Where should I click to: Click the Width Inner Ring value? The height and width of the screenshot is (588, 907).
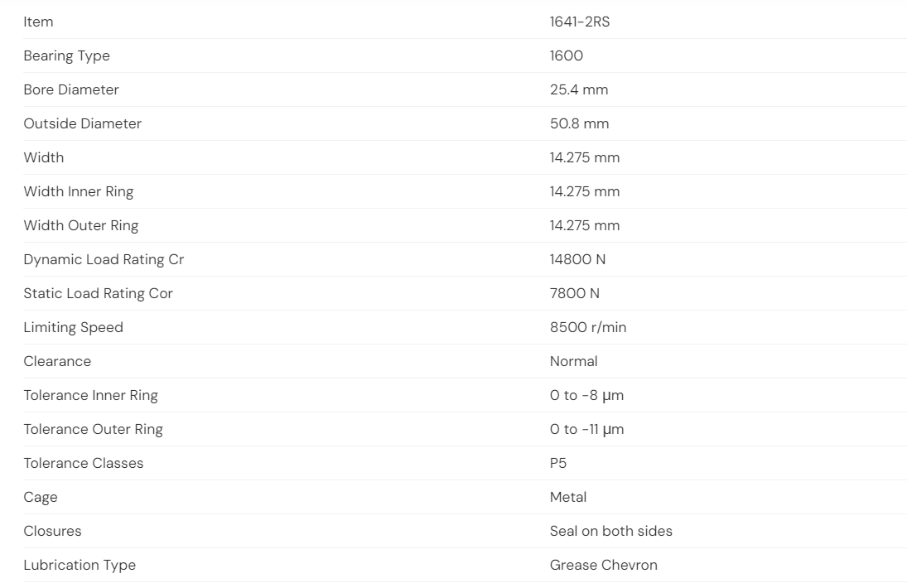point(584,191)
